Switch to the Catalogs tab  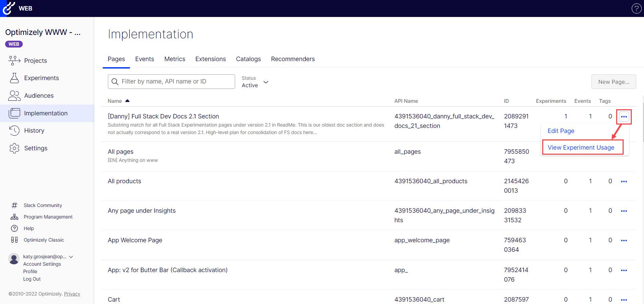[248, 59]
